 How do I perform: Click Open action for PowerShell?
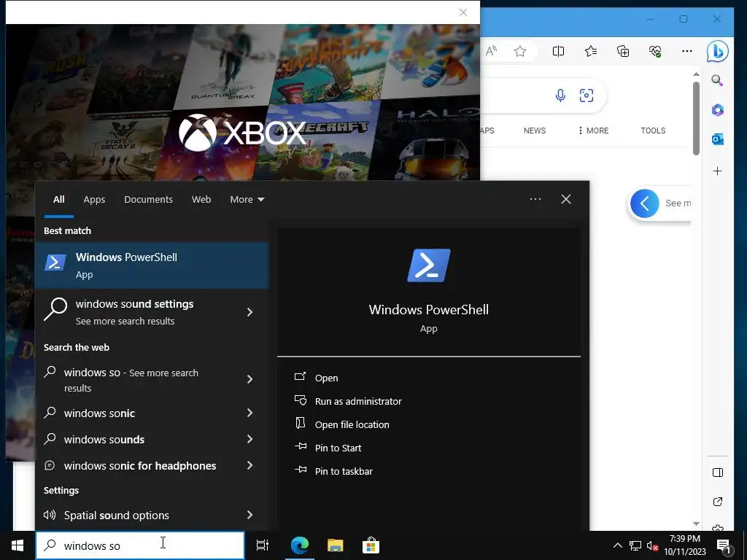tap(326, 378)
